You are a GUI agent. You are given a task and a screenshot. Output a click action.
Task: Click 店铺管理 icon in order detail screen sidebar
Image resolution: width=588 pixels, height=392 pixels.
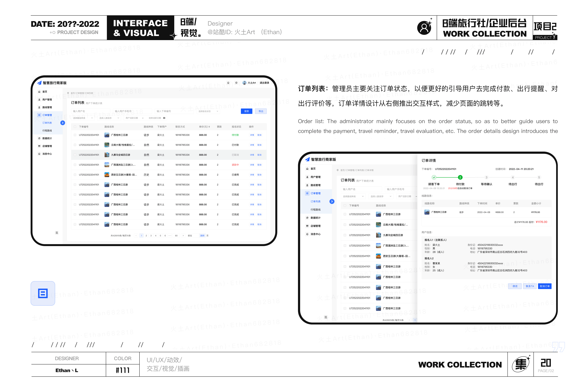pyautogui.click(x=307, y=226)
